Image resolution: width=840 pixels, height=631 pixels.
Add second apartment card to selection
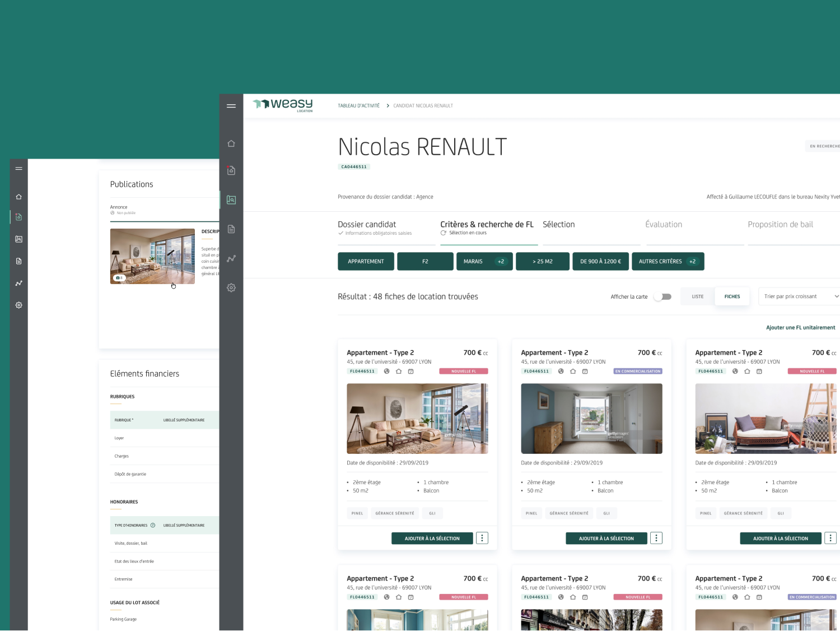606,538
